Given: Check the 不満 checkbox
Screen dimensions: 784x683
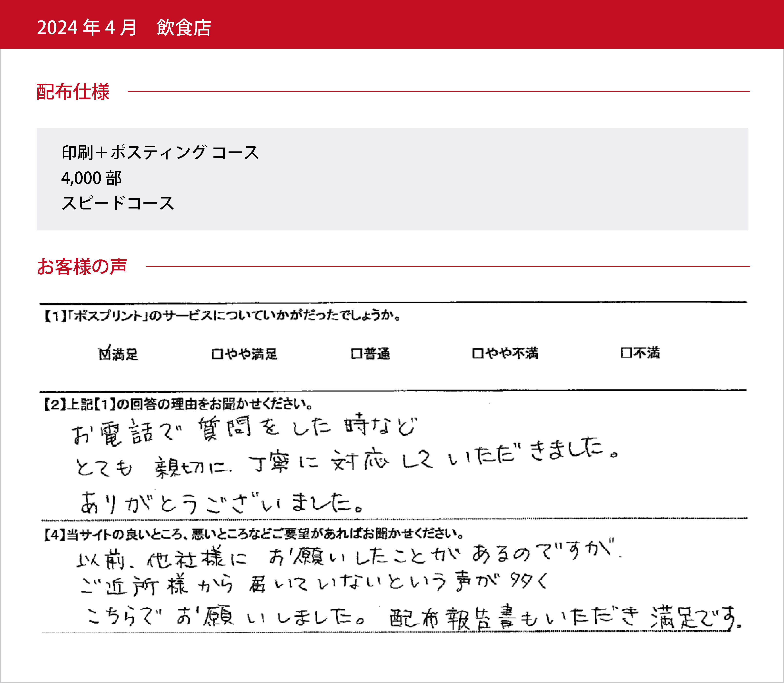Looking at the screenshot, I should click(626, 353).
